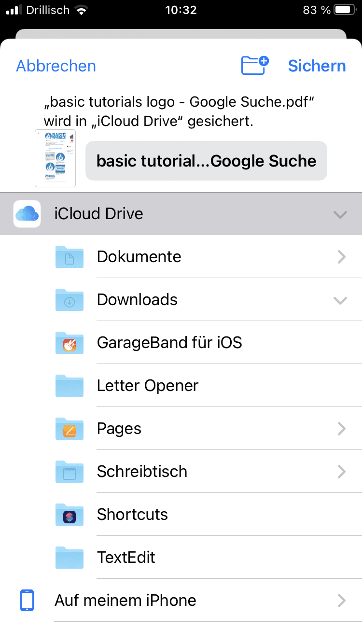Edit the file name text field
362x644 pixels.
(x=206, y=161)
